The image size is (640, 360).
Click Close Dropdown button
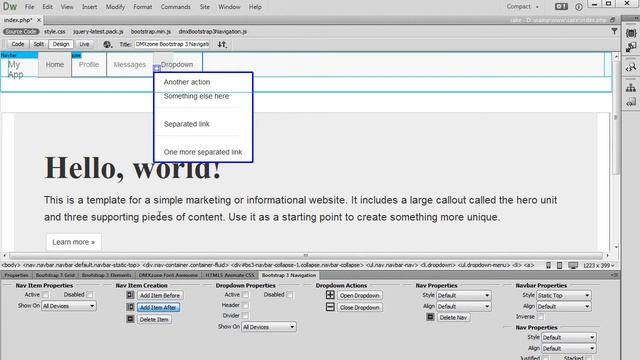tap(360, 307)
